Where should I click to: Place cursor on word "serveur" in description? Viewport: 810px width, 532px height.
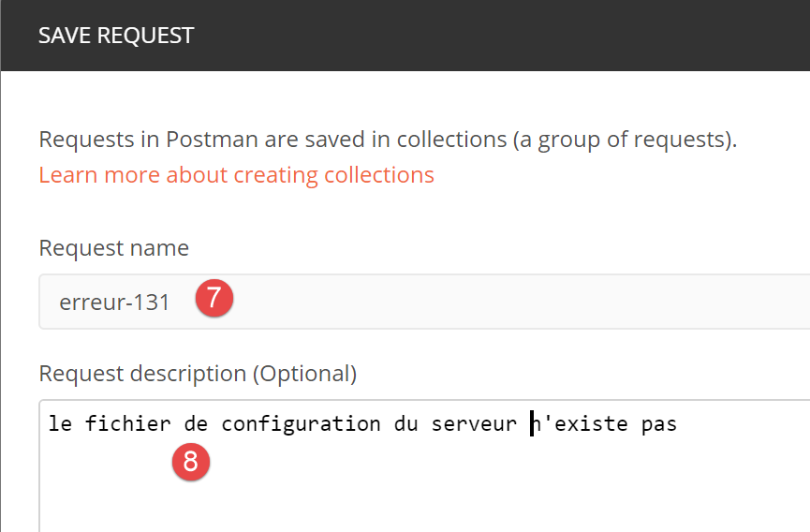coord(474,424)
